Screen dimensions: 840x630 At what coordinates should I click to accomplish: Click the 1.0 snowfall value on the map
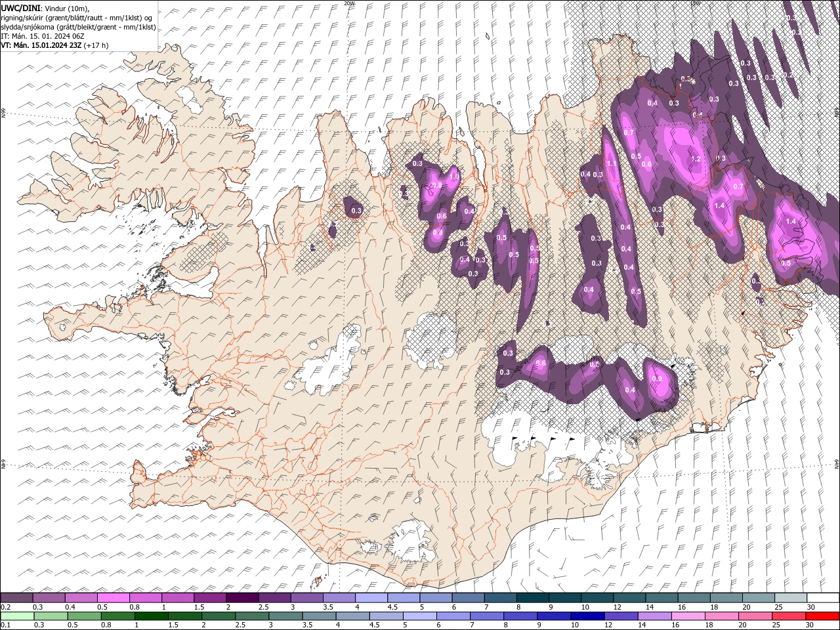click(x=454, y=177)
